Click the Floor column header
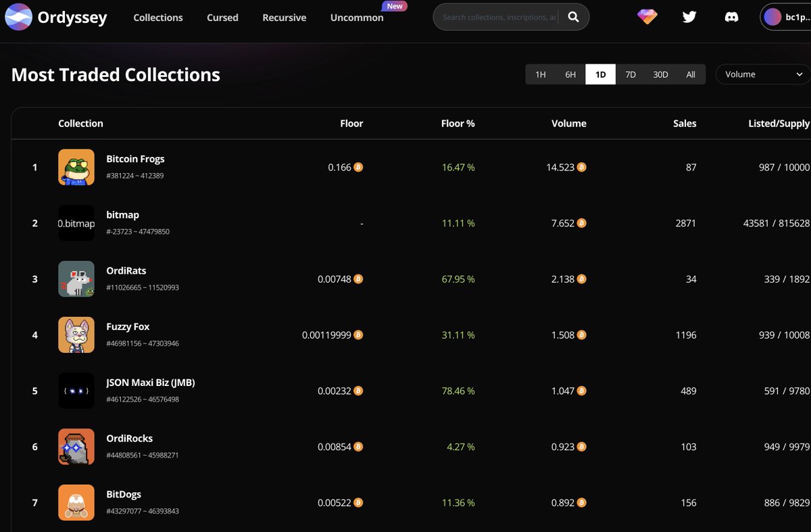The width and height of the screenshot is (811, 532). pos(351,124)
